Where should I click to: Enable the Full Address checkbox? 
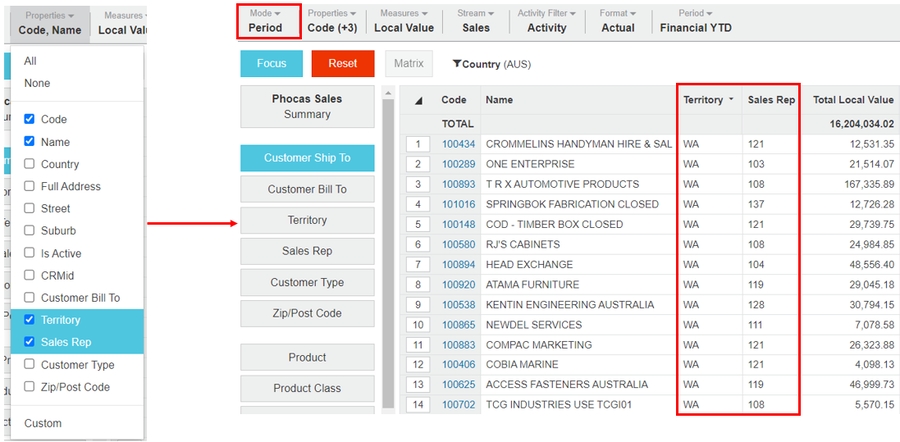click(29, 186)
